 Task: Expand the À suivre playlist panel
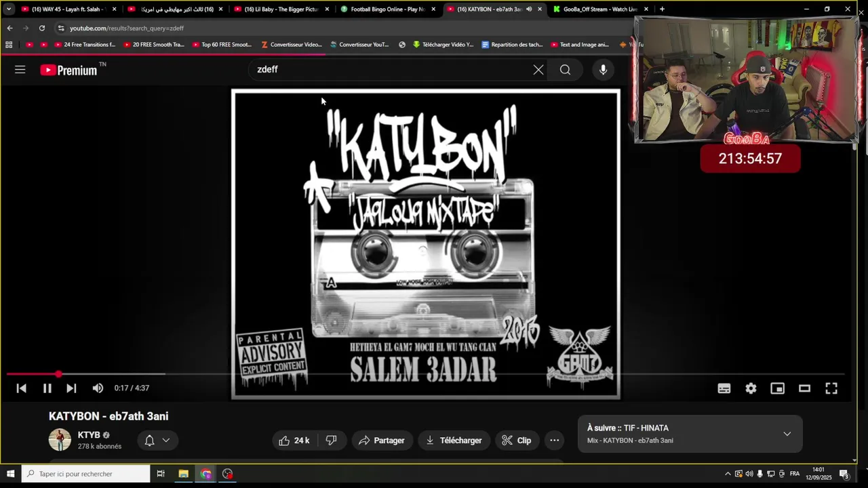(787, 434)
